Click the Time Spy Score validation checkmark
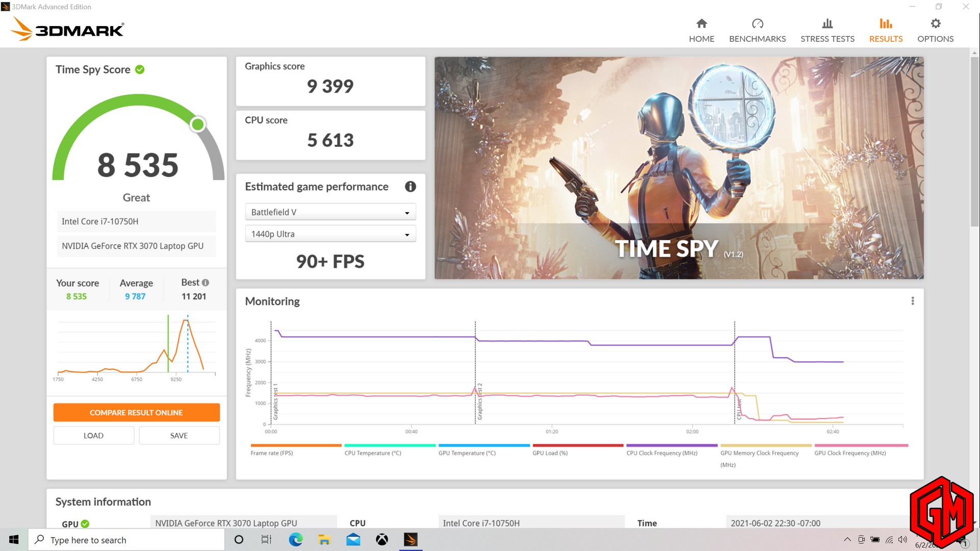 (x=140, y=69)
